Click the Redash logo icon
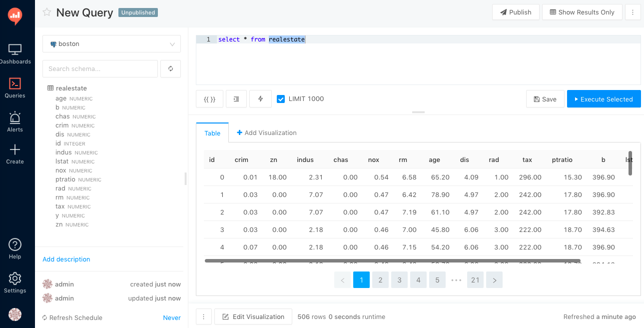The height and width of the screenshot is (328, 644). click(15, 16)
